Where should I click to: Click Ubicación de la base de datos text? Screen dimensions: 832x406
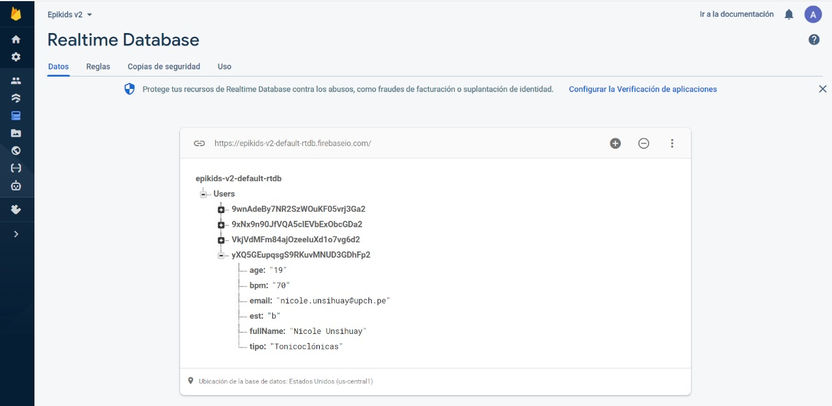coord(286,381)
